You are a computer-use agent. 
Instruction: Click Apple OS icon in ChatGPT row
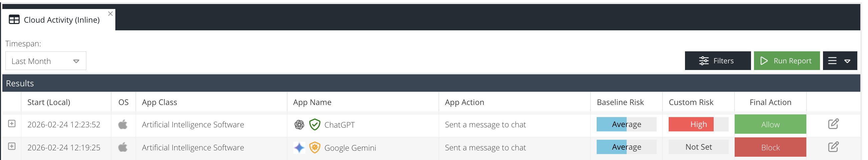pos(123,125)
